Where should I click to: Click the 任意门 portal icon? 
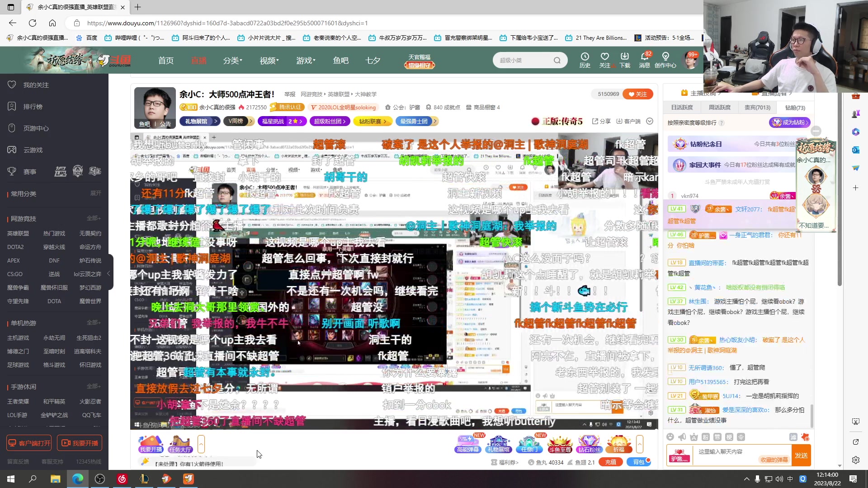(529, 444)
